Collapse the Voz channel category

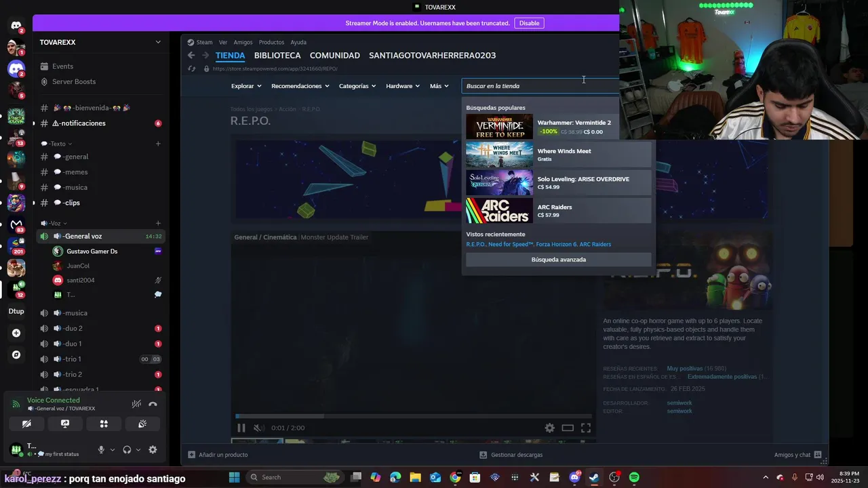54,223
